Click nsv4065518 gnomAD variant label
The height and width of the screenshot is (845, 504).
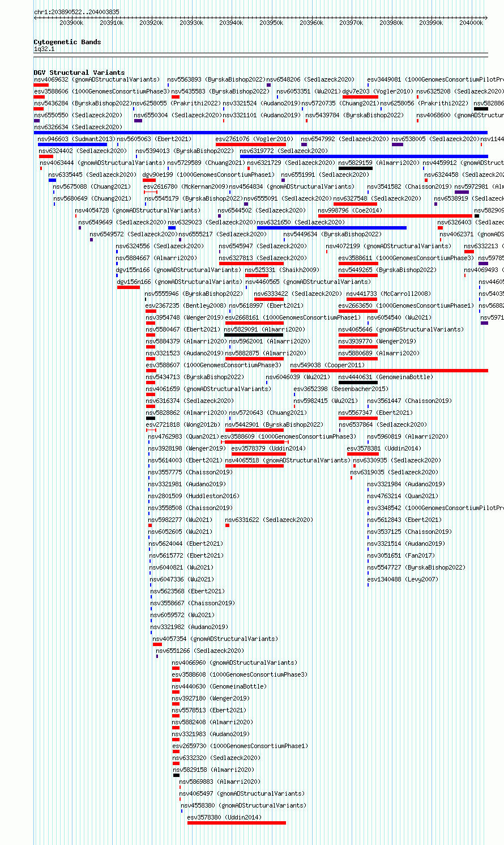(x=288, y=460)
